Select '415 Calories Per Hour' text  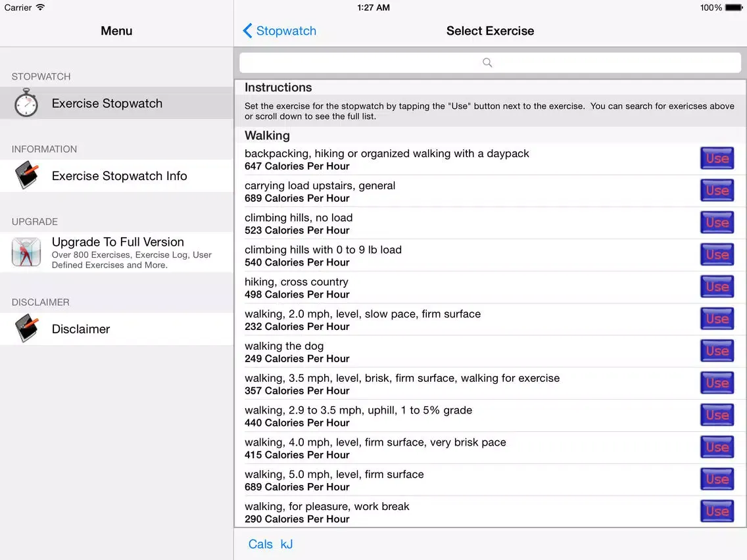(297, 455)
